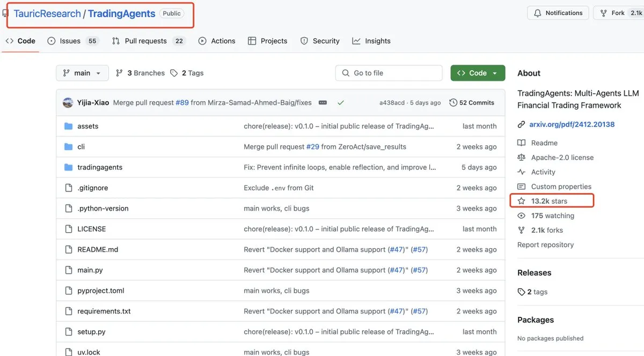644x356 pixels.
Task: Open the 2 tags link under Releases
Action: (x=537, y=292)
